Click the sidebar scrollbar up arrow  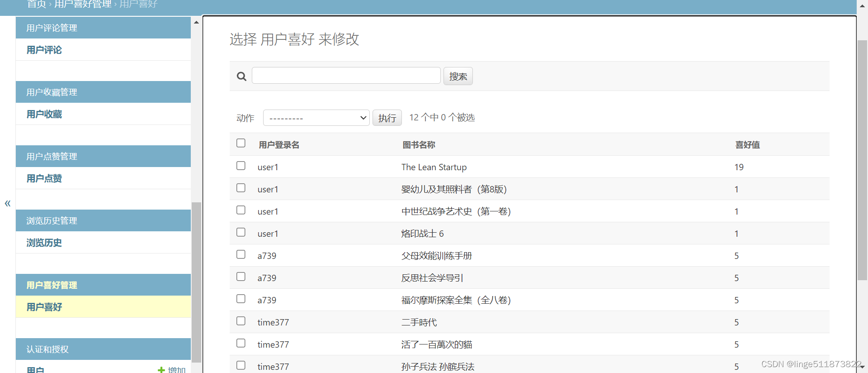[196, 22]
